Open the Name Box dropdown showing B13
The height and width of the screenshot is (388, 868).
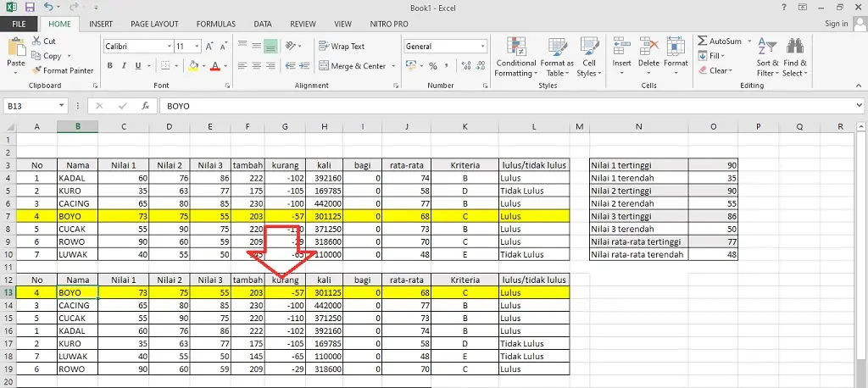[61, 106]
